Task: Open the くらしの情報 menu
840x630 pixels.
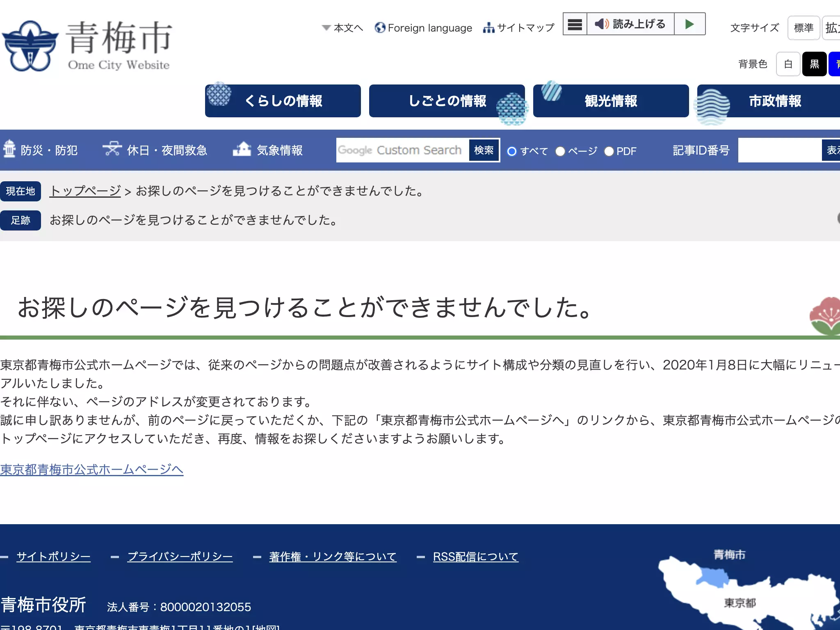Action: point(283,101)
